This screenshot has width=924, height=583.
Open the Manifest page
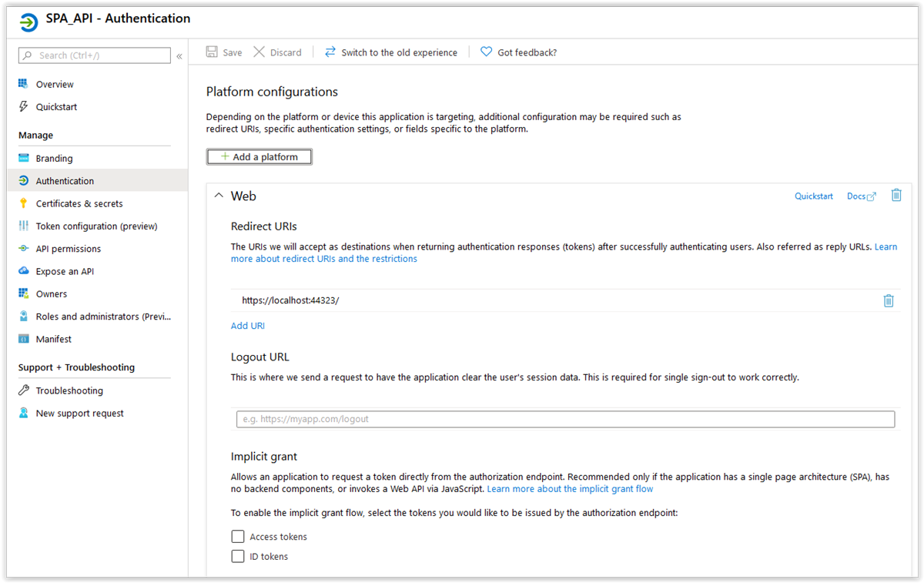[53, 339]
